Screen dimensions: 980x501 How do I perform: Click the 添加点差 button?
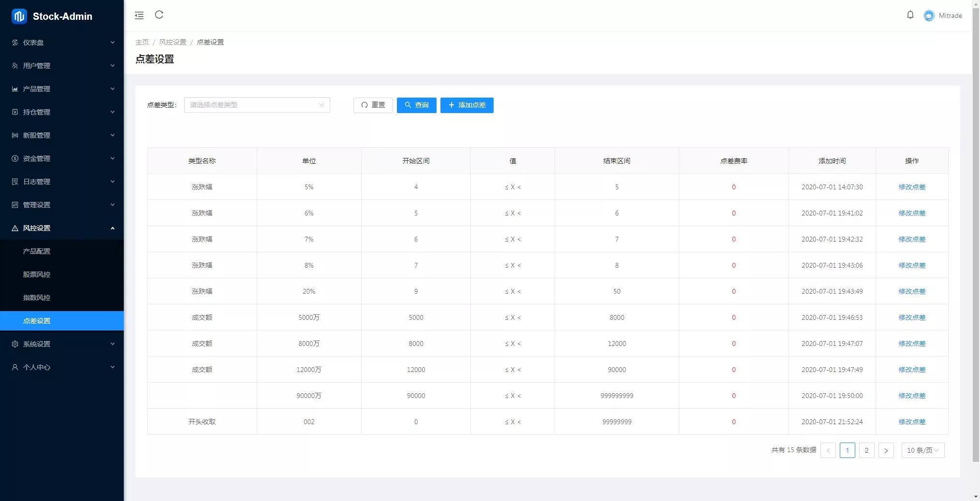tap(467, 105)
